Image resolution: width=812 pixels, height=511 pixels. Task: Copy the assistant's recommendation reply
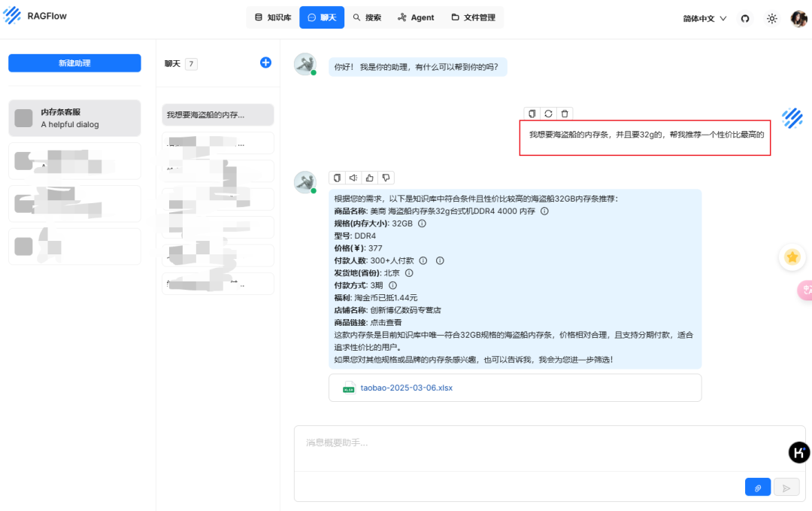point(337,178)
